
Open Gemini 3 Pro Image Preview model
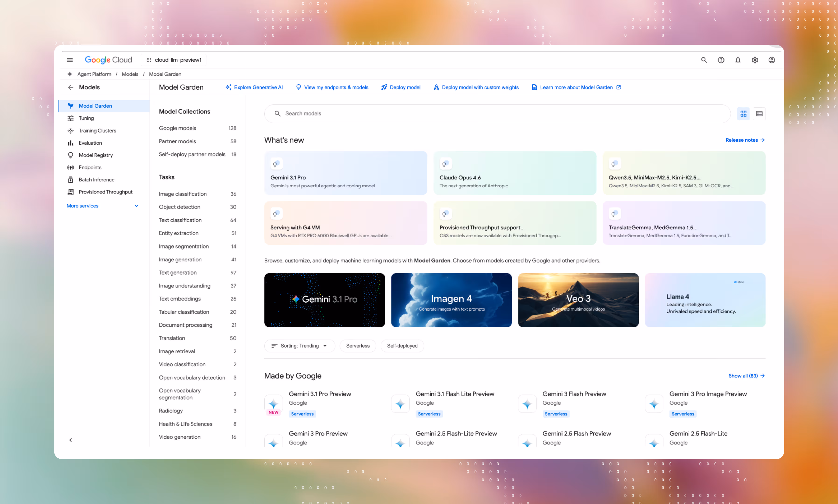click(708, 394)
